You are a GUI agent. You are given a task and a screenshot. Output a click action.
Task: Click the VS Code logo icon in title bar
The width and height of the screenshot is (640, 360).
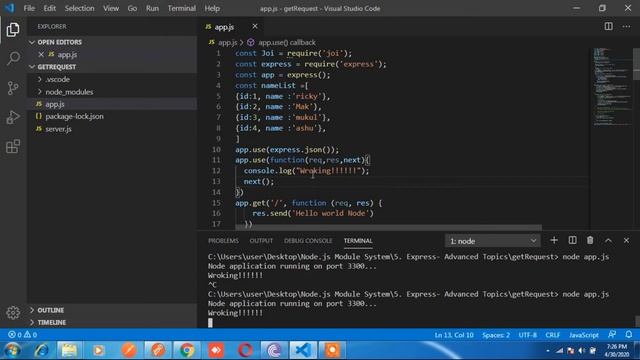(x=9, y=8)
